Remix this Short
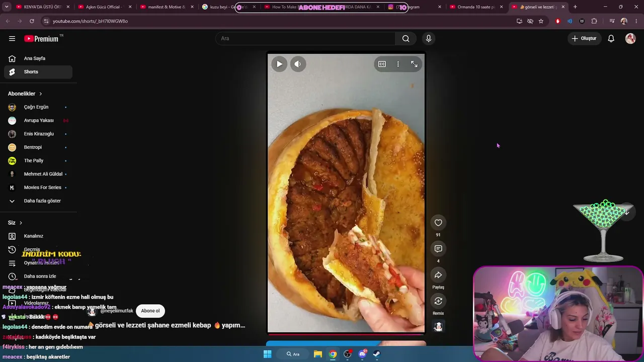This screenshot has width=644, height=362. [x=438, y=301]
